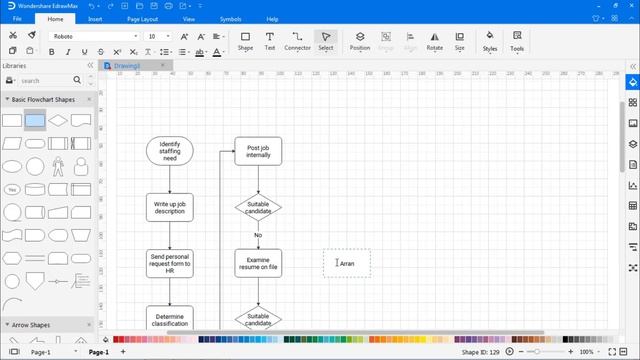
Task: Toggle italic formatting
Action: [68, 52]
